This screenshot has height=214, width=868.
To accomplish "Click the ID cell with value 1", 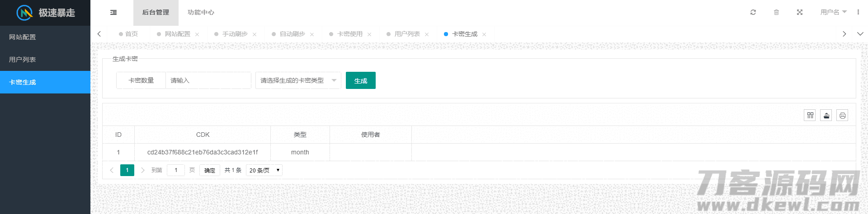I will pos(118,152).
